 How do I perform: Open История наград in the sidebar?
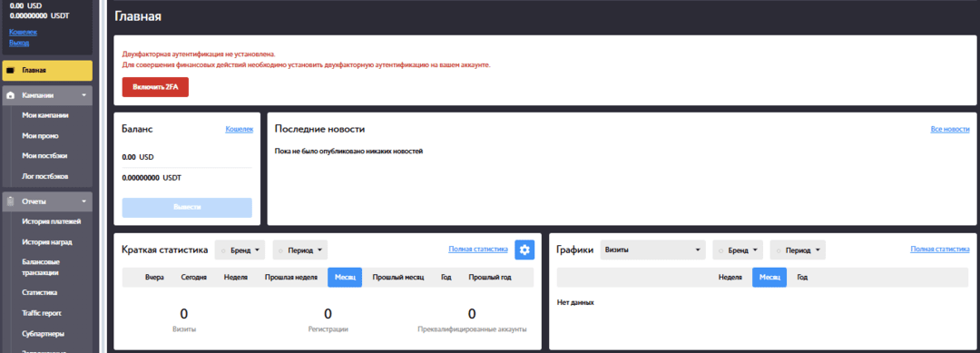47,241
